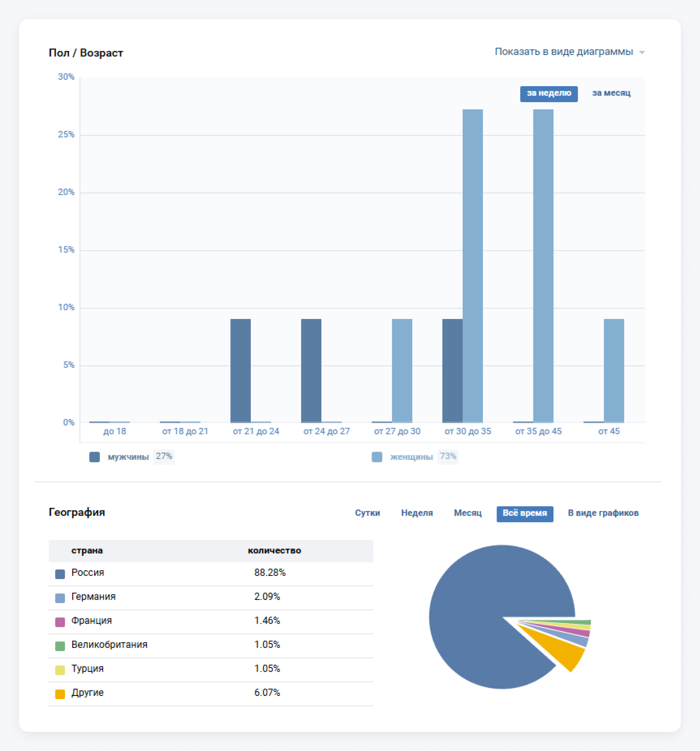This screenshot has width=700, height=751.
Task: Click the 'Великобритания' country name
Action: click(109, 644)
